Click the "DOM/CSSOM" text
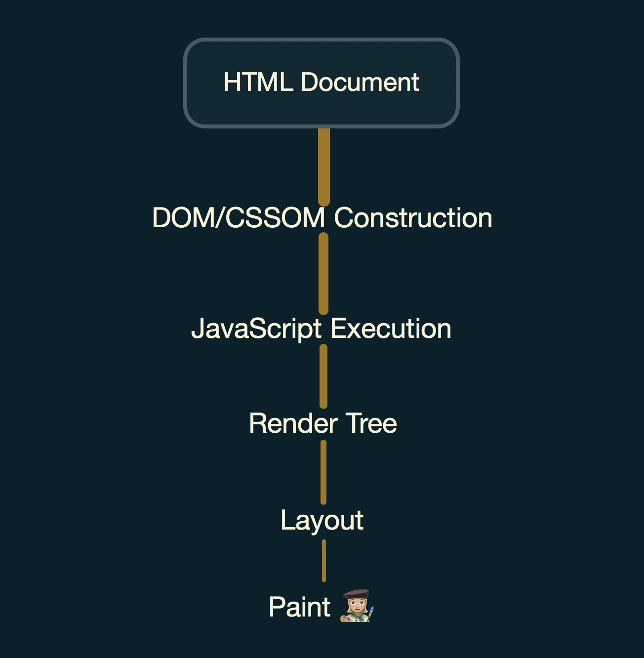The image size is (644, 658). pos(239,218)
